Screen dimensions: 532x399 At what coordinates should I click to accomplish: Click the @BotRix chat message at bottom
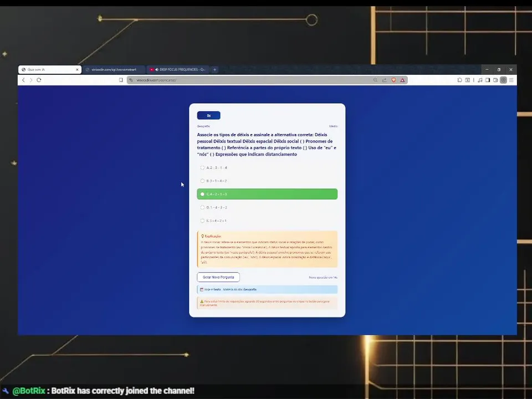pyautogui.click(x=103, y=391)
